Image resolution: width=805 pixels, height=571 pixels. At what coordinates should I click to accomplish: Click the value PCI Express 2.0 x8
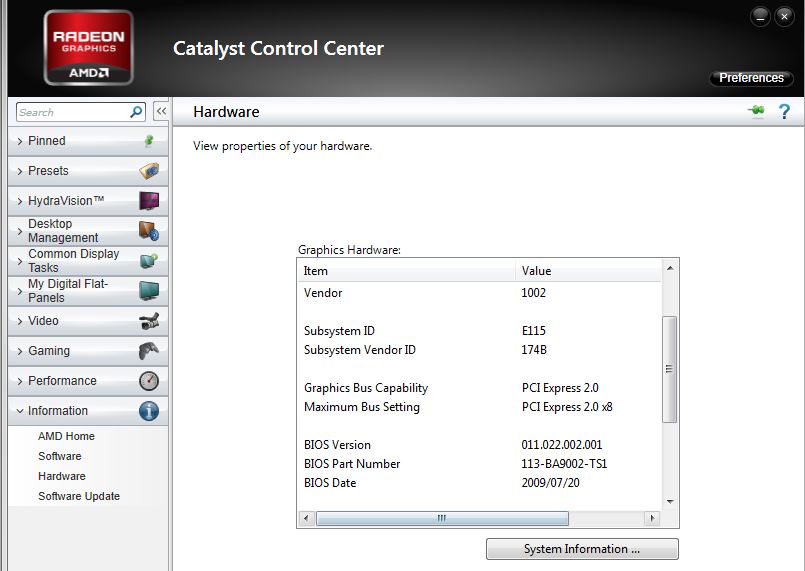tap(567, 407)
